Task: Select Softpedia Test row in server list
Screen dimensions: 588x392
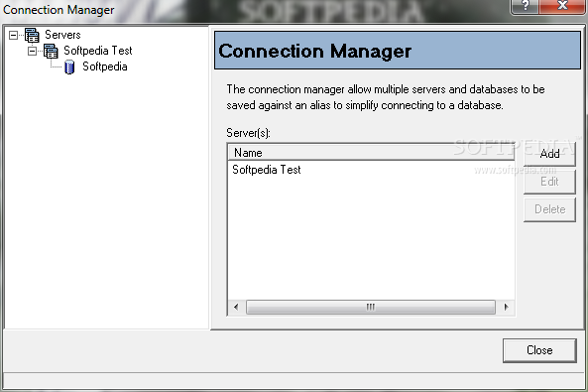Action: coord(371,170)
